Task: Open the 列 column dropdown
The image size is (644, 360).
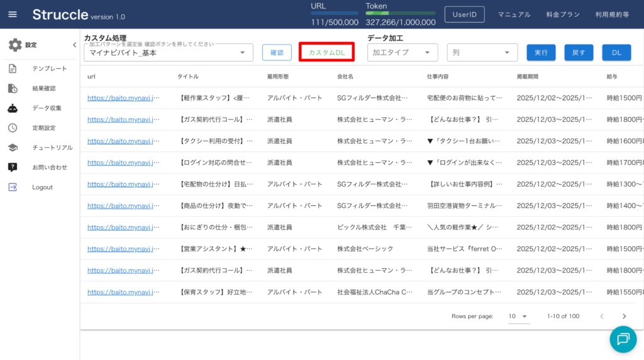Action: pos(507,53)
